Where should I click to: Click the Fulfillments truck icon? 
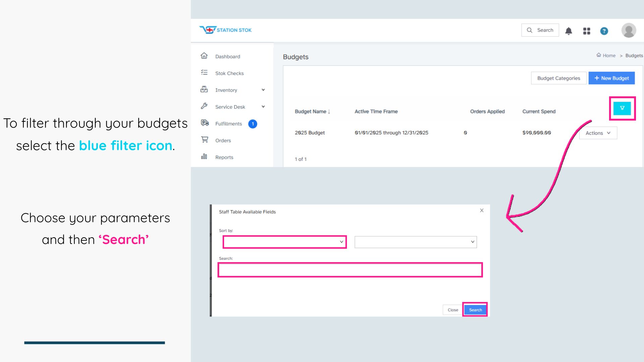[205, 123]
